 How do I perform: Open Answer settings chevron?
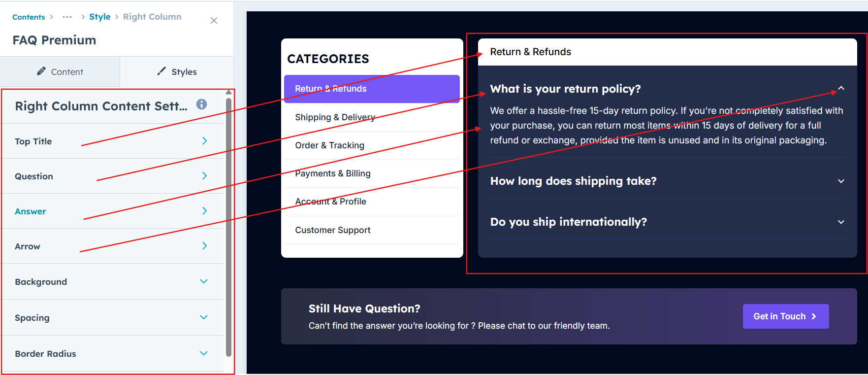pos(204,211)
